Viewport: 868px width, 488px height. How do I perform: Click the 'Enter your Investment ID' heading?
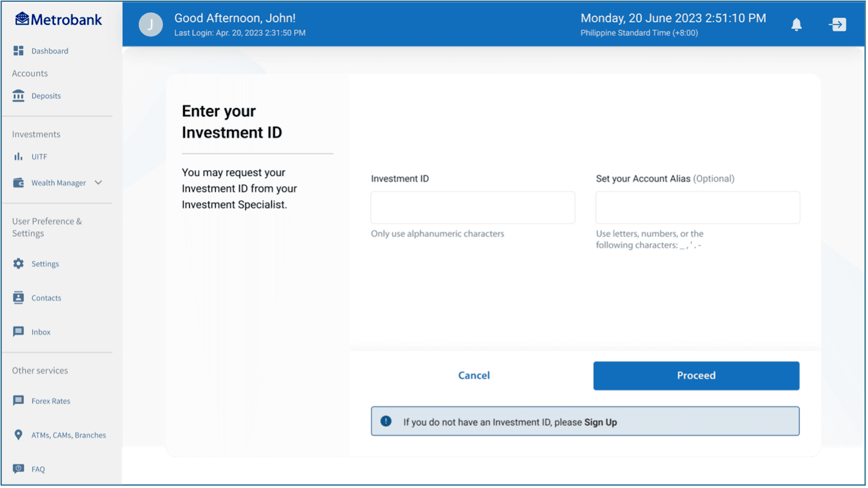pyautogui.click(x=232, y=122)
